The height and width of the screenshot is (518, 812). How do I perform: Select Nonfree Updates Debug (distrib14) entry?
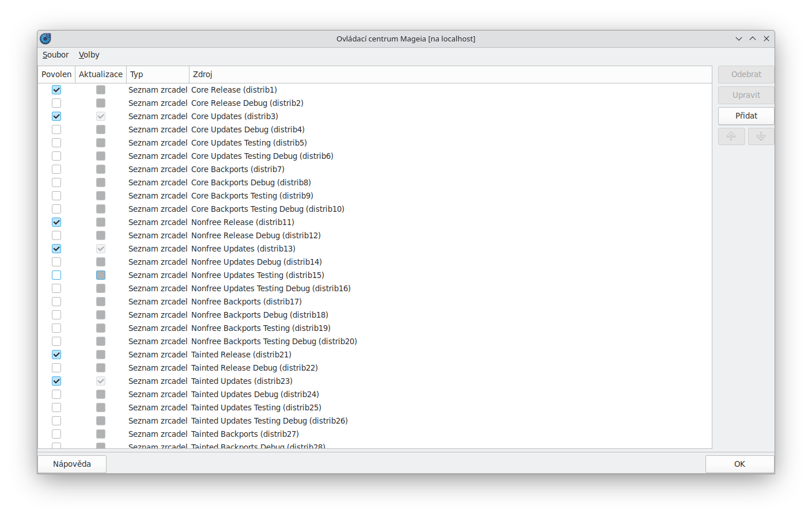(x=256, y=262)
